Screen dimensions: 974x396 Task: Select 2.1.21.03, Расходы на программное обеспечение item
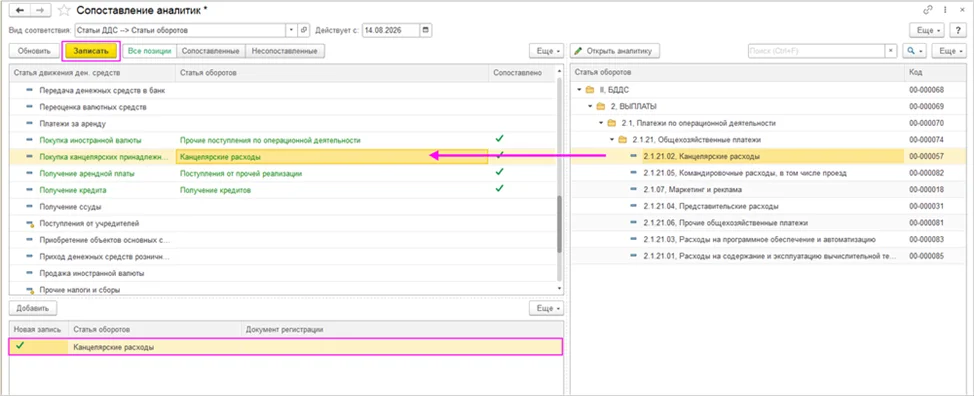(x=759, y=239)
